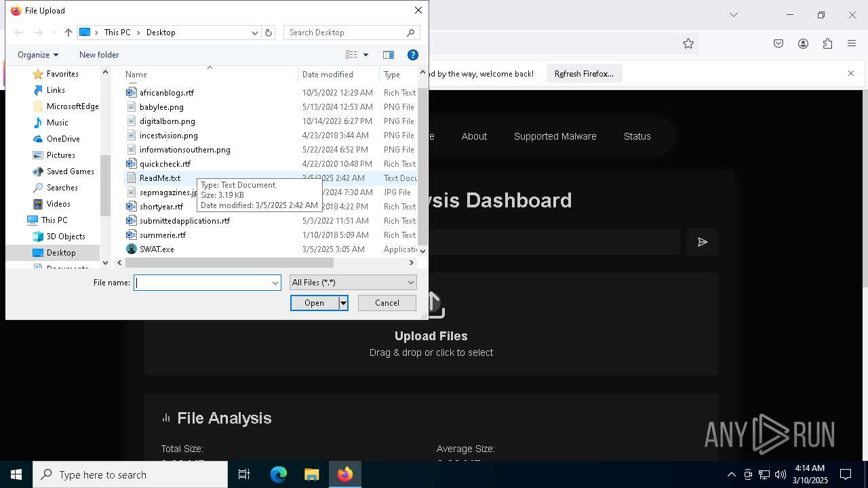Open the Save to Pocket icon
Viewport: 868px width, 488px height.
tap(778, 43)
